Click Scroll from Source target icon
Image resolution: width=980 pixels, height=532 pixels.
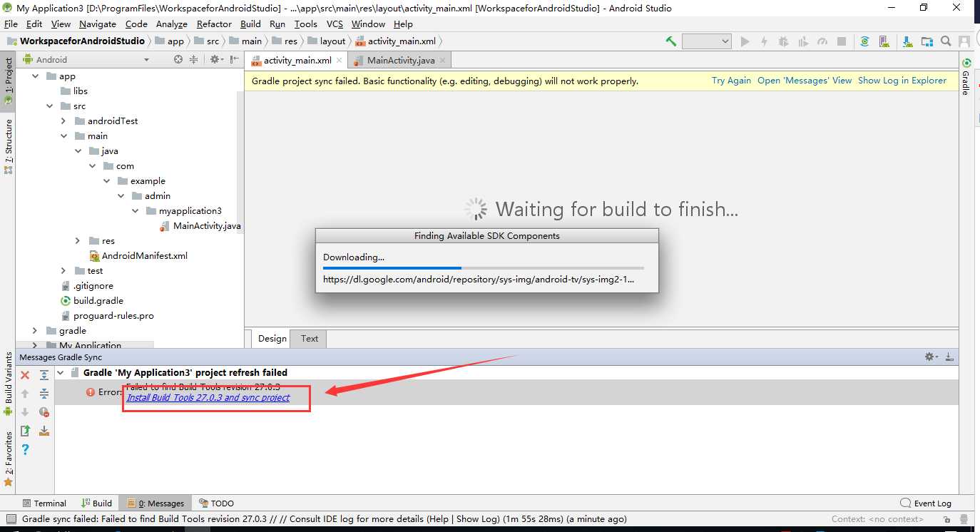click(x=178, y=60)
